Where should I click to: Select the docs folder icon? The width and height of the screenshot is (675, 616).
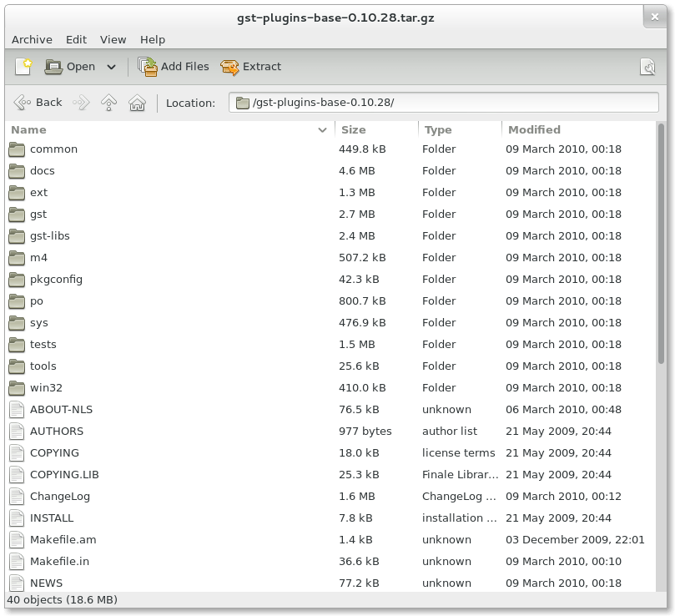coord(17,171)
